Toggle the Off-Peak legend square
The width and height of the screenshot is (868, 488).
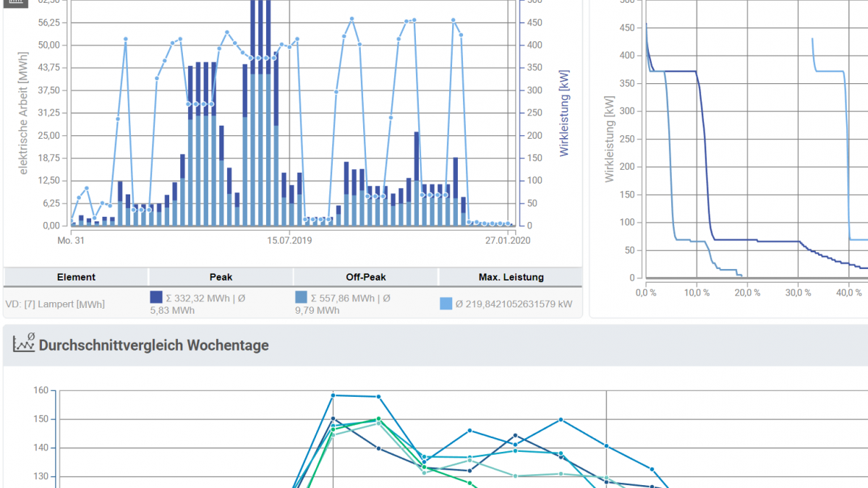pos(302,296)
